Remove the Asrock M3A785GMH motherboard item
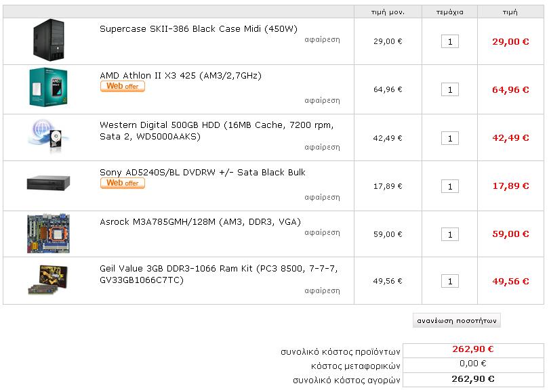 [322, 232]
